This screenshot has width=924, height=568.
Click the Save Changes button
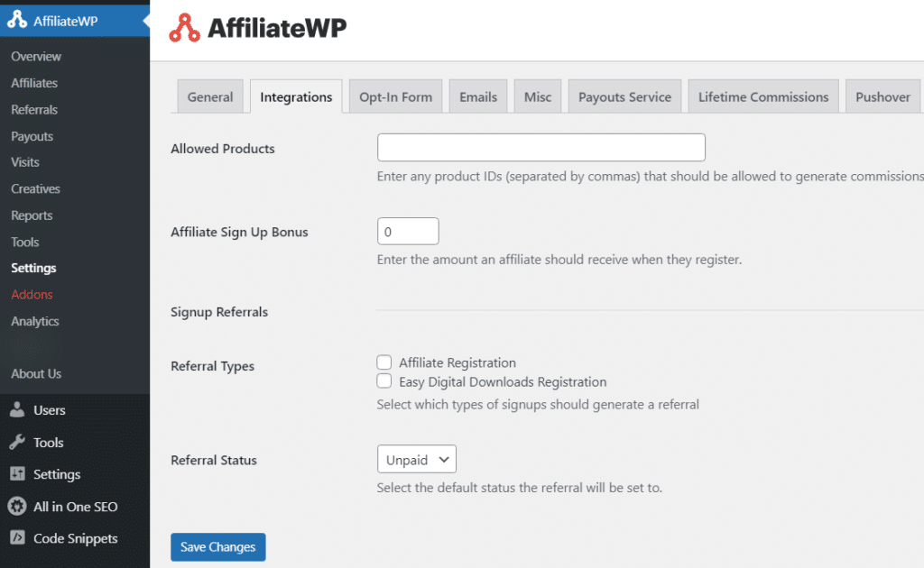click(x=218, y=546)
